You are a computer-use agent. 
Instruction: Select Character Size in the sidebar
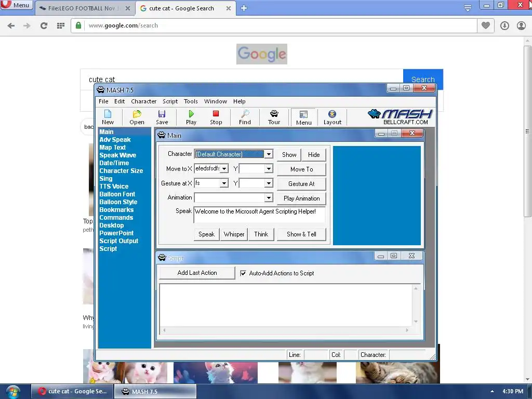pyautogui.click(x=121, y=170)
